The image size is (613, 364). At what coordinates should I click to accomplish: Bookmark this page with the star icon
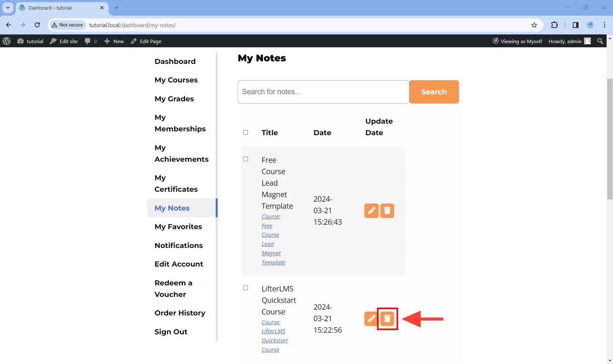click(x=534, y=25)
